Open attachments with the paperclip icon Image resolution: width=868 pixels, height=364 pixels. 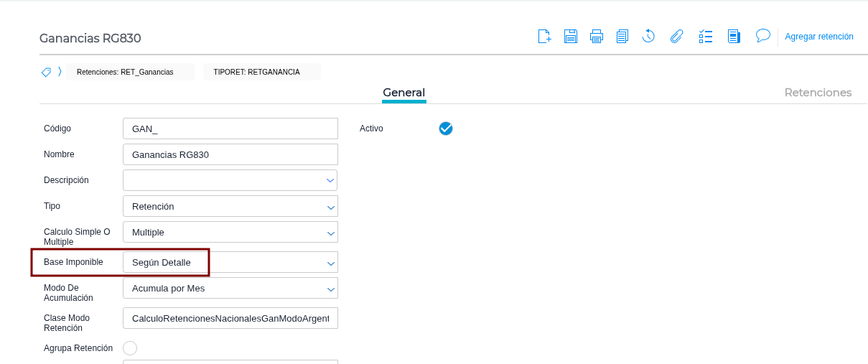point(676,36)
